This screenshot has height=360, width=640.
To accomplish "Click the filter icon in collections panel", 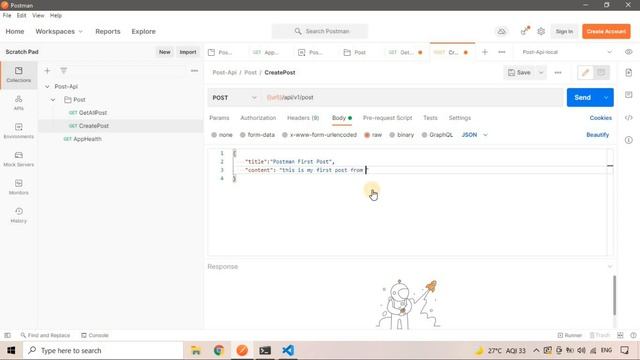I will click(x=64, y=71).
